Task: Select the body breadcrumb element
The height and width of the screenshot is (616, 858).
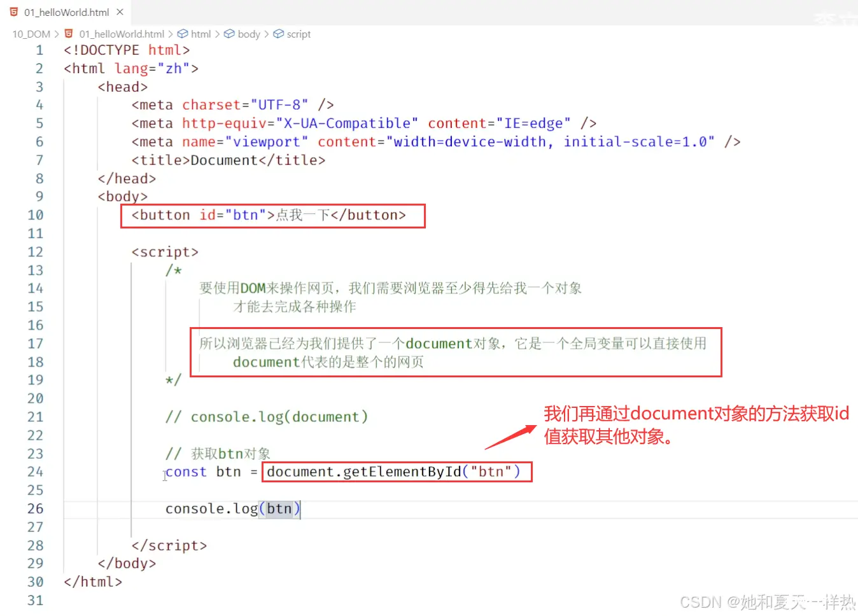Action: [249, 34]
